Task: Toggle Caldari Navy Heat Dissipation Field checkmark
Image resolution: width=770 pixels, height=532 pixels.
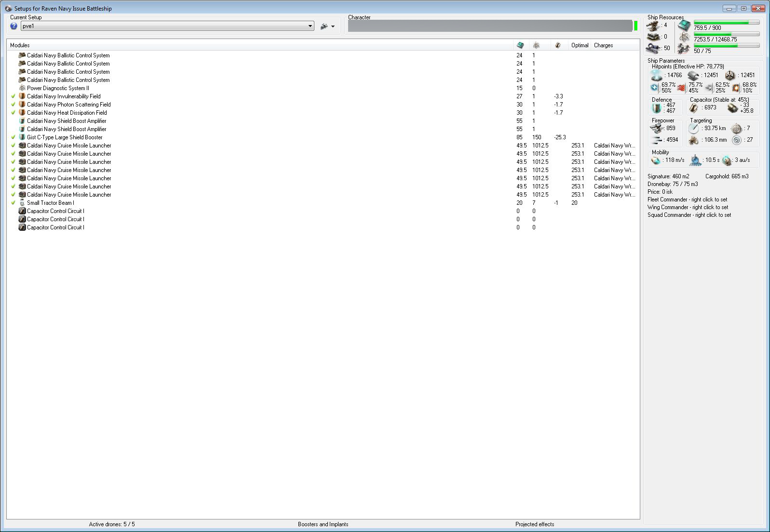Action: (14, 113)
